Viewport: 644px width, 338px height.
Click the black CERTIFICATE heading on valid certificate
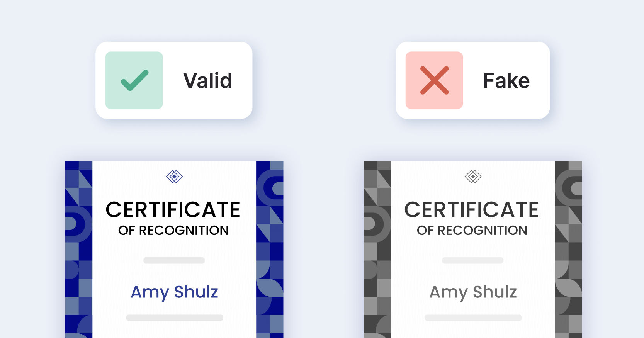173,210
